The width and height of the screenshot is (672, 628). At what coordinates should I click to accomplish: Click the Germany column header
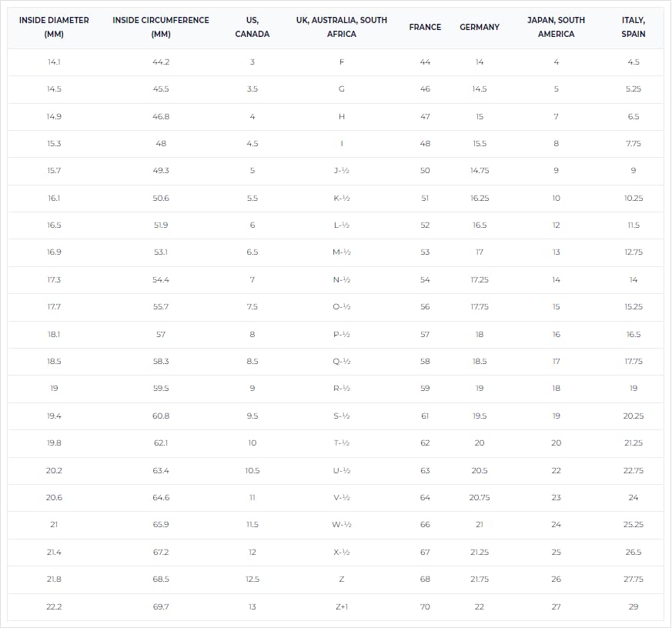479,27
